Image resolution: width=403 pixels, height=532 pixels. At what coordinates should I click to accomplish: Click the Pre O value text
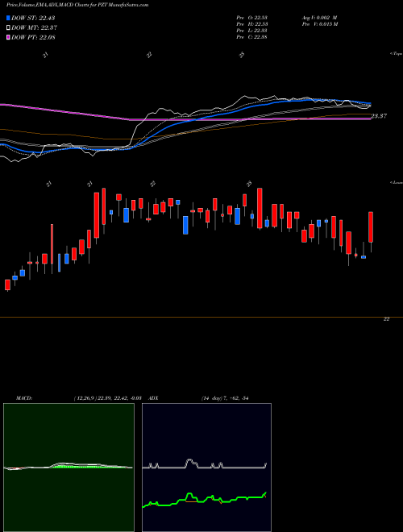tap(251, 17)
